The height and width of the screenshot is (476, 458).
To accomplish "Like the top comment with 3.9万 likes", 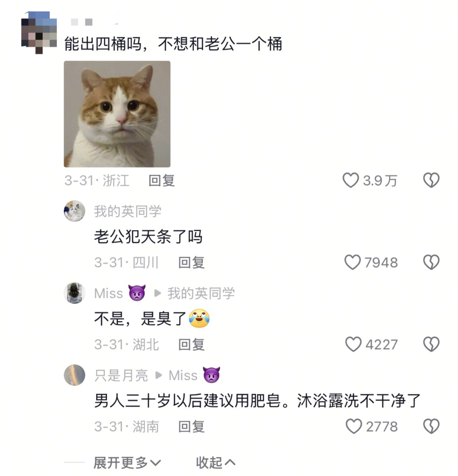I will click(x=350, y=180).
